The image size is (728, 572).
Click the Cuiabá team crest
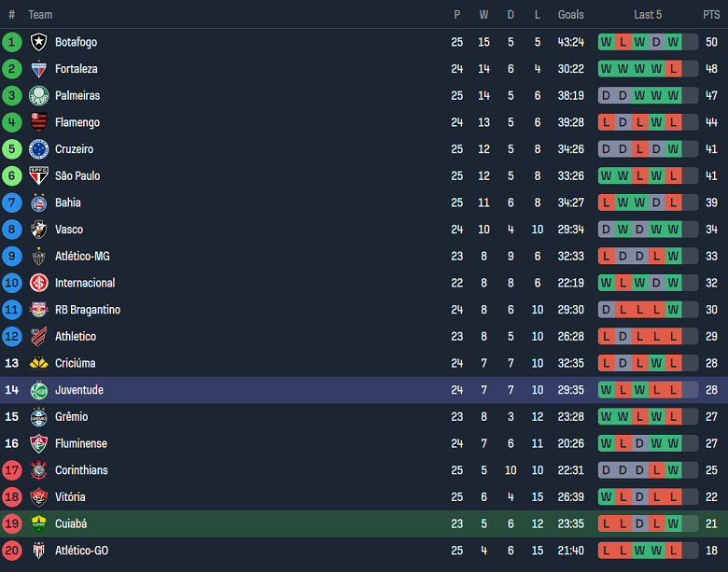click(x=38, y=523)
